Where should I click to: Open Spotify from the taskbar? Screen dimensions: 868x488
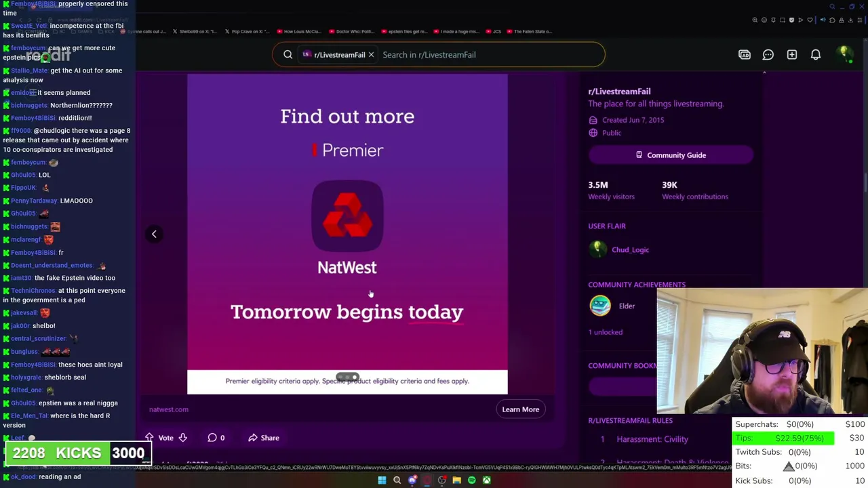pyautogui.click(x=471, y=481)
